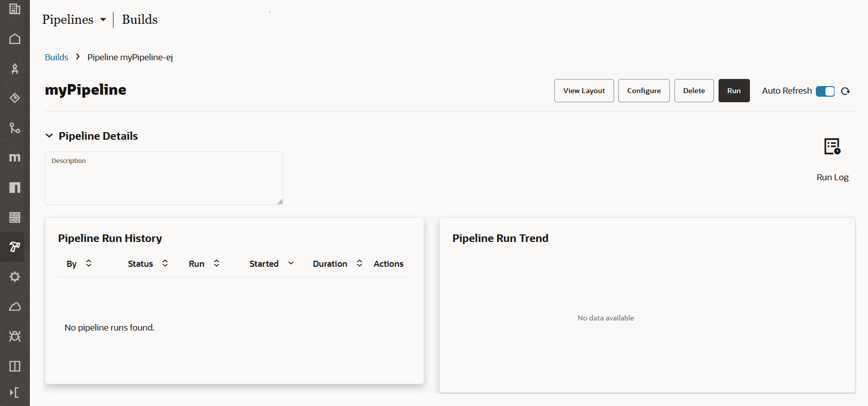Image resolution: width=868 pixels, height=406 pixels.
Task: Click the Actions column header
Action: click(x=389, y=264)
